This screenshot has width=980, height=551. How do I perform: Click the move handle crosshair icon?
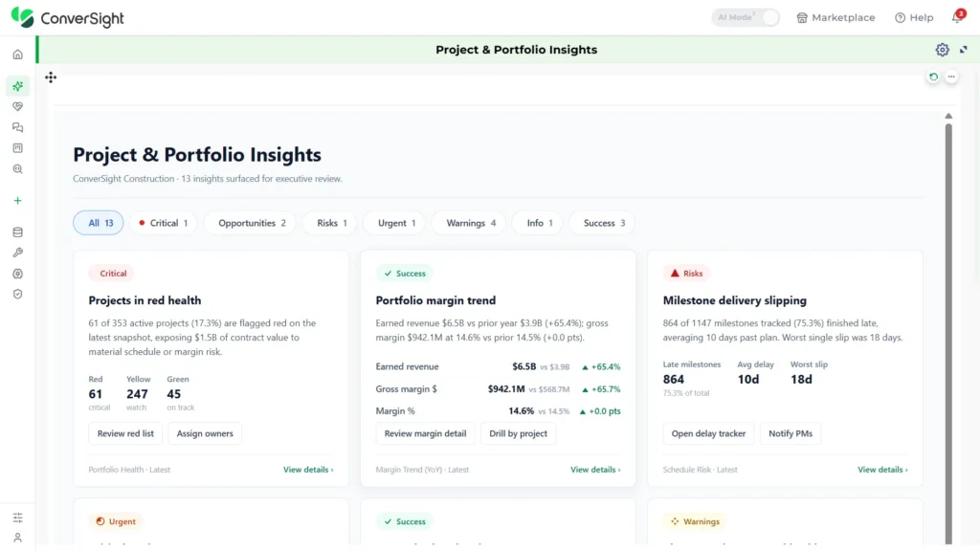[x=51, y=77]
